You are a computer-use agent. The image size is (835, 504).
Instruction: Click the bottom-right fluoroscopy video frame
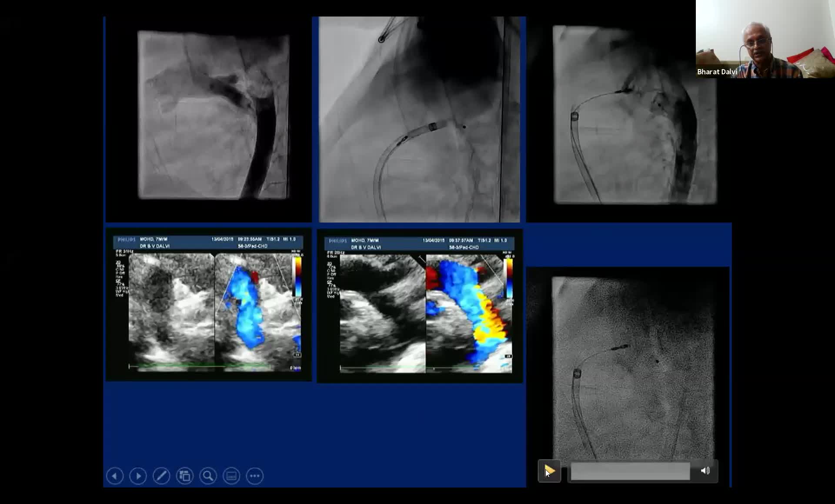click(633, 367)
